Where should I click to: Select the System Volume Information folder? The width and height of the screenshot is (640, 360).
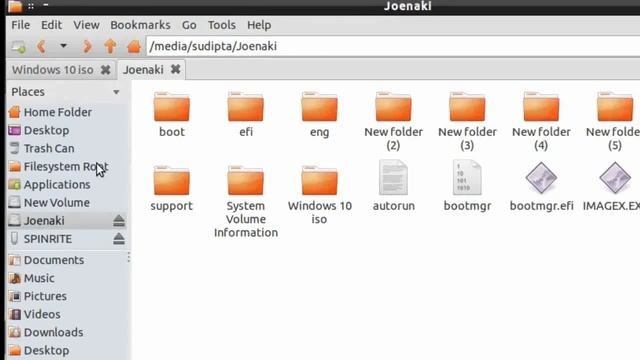click(246, 180)
